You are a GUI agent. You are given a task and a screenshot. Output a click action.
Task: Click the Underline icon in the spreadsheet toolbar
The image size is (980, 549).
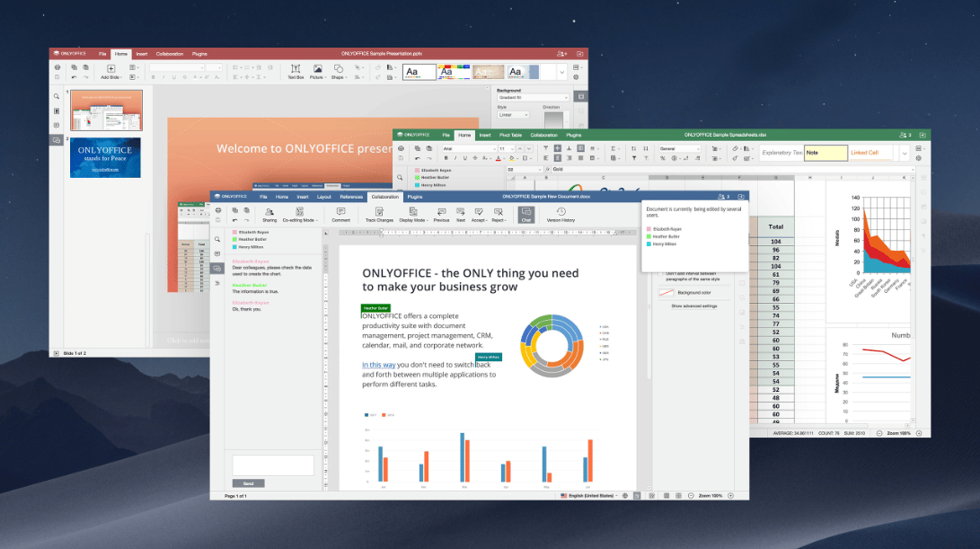pyautogui.click(x=464, y=158)
